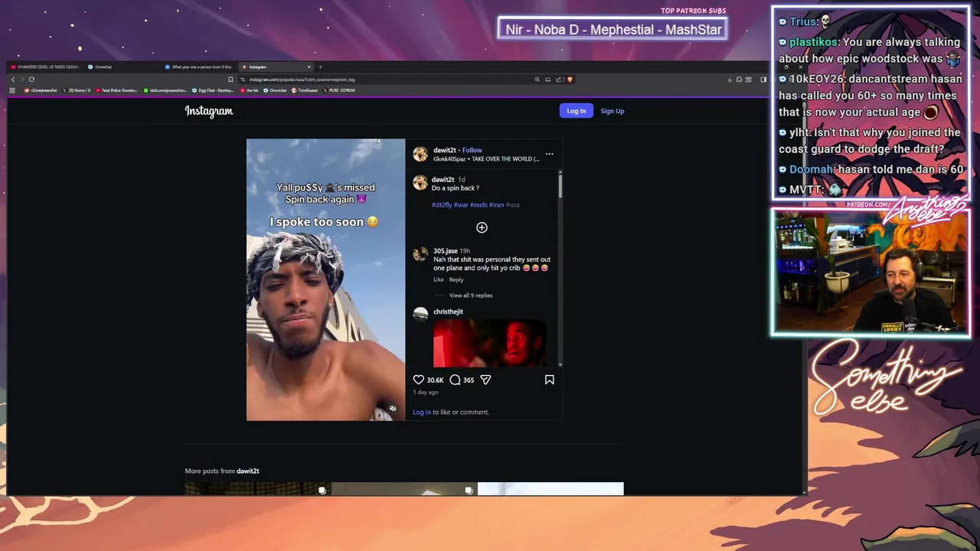Image resolution: width=980 pixels, height=551 pixels.
Task: Open christhejit username link
Action: tap(448, 311)
